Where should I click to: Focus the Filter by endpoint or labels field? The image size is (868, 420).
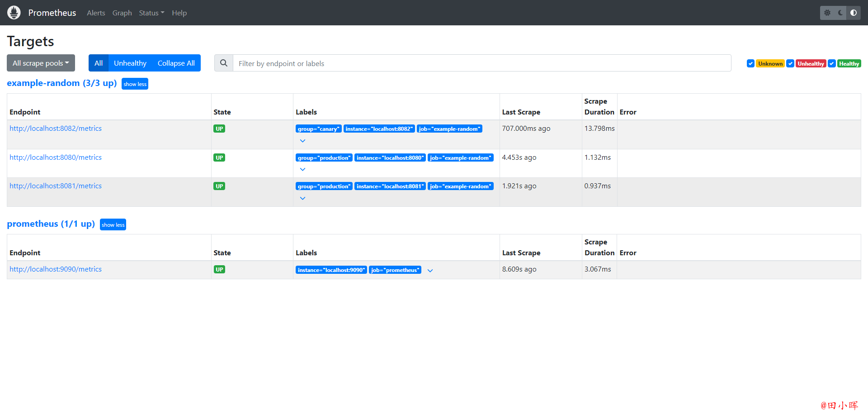point(482,63)
